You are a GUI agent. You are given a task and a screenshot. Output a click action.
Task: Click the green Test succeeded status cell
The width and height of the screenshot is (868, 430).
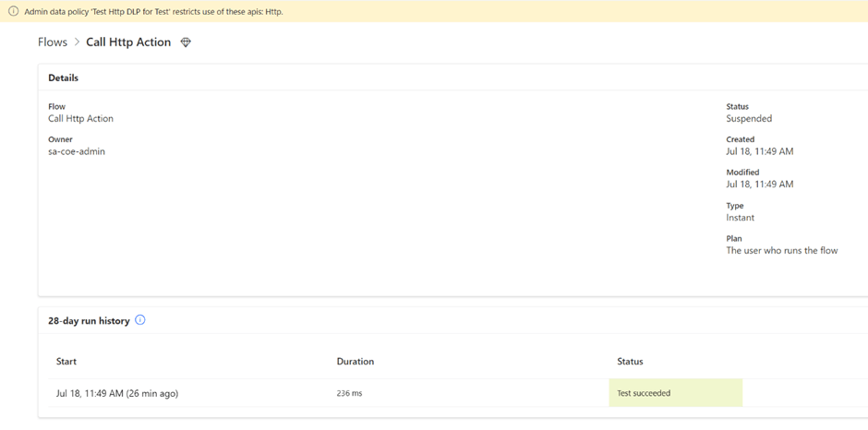[x=675, y=393]
